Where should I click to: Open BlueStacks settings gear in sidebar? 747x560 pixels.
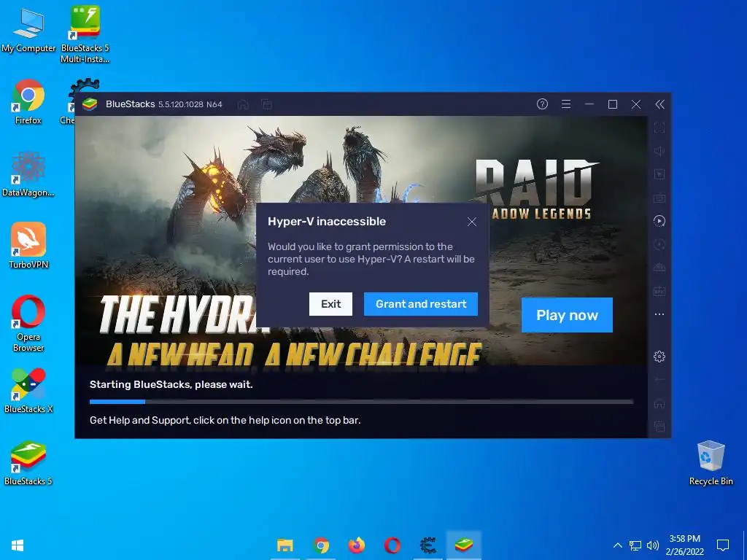click(x=659, y=356)
